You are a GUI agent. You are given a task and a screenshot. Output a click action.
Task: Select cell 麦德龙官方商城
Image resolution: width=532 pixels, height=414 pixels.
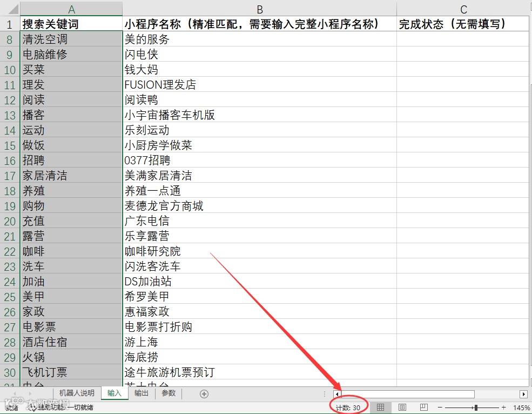coord(260,206)
